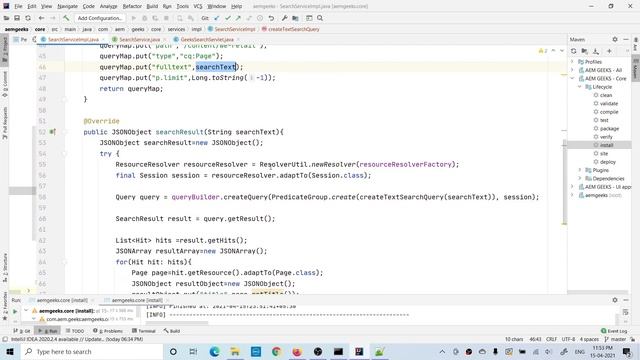This screenshot has height=360, width=640.
Task: Open Firefox from the taskbar
Action: pos(297,351)
